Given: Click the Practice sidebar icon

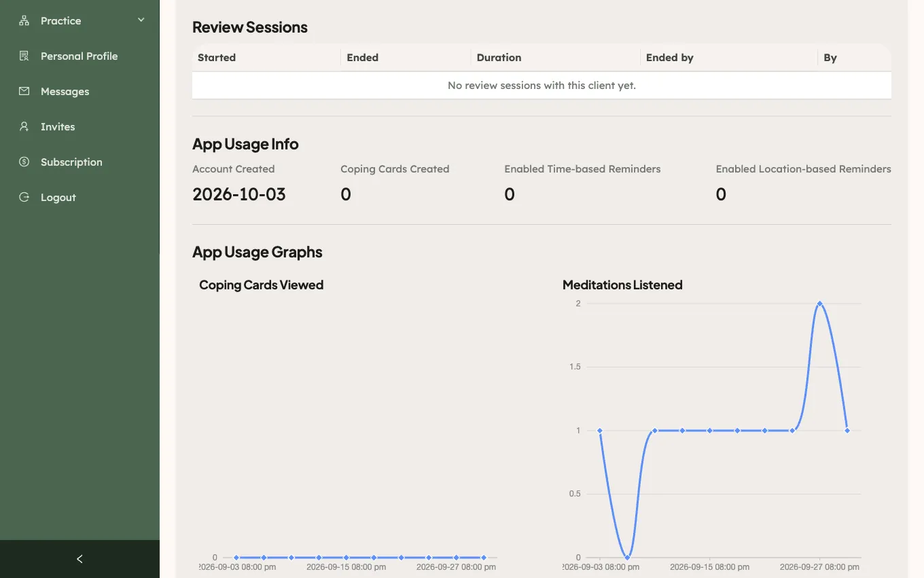Looking at the screenshot, I should pos(24,20).
